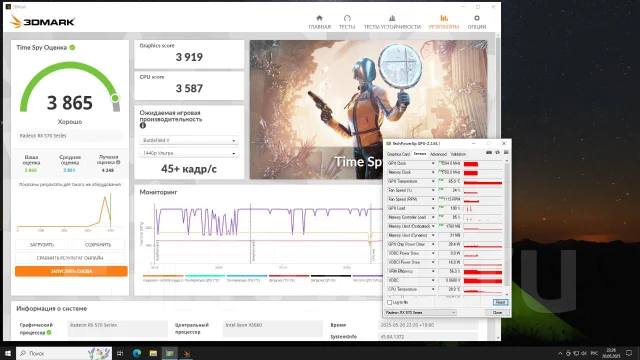Expand the Fan Speed (RPM) sensor dropdown
The height and width of the screenshot is (360, 640).
(433, 199)
